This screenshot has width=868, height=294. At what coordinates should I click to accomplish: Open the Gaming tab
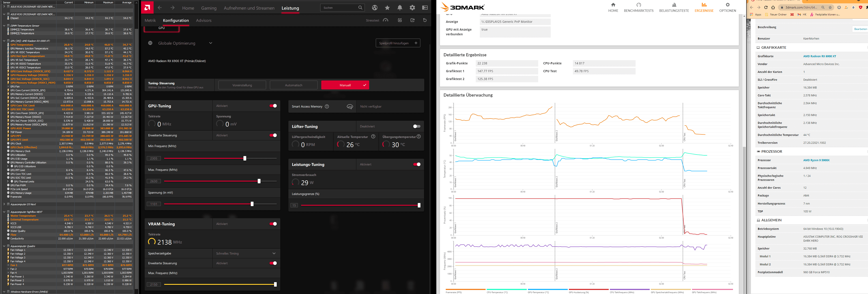(209, 8)
